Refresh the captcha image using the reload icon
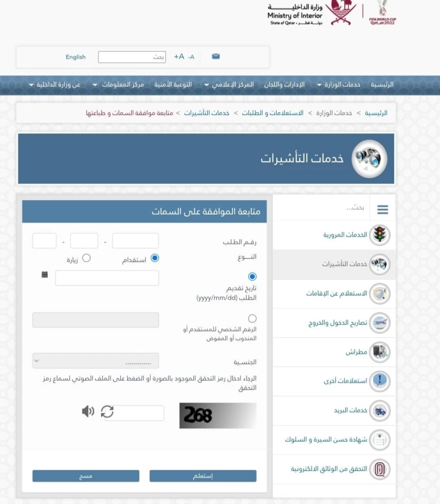The width and height of the screenshot is (440, 504). point(107,413)
